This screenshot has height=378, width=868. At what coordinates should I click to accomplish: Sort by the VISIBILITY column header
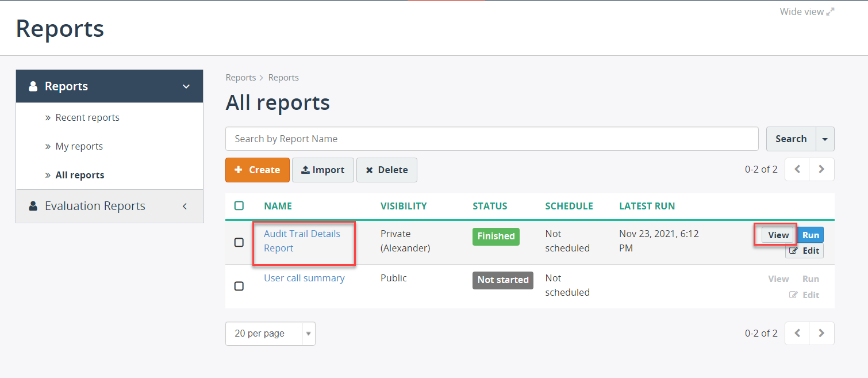(x=404, y=206)
